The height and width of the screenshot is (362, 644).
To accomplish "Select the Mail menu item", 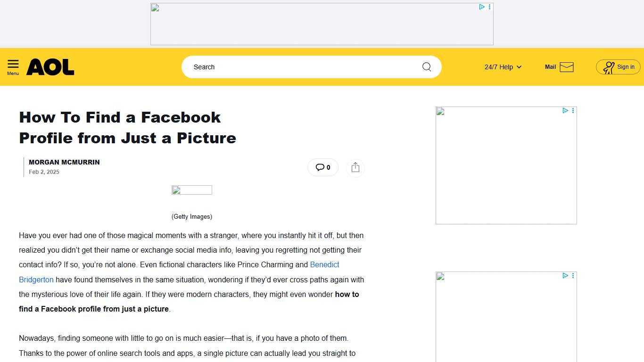I will click(550, 67).
